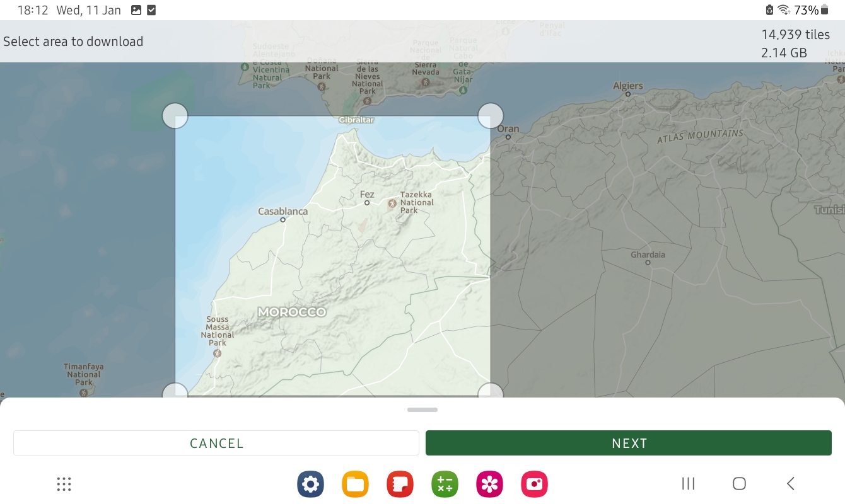Open the Calculator app
845x504 pixels.
click(x=445, y=484)
